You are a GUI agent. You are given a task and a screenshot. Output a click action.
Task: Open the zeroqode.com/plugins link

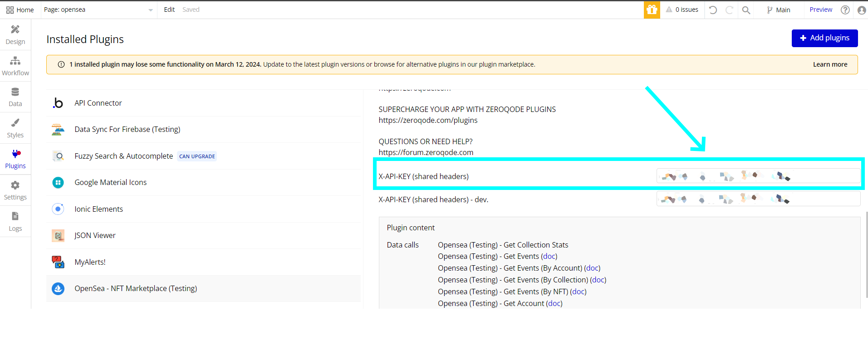tap(428, 120)
